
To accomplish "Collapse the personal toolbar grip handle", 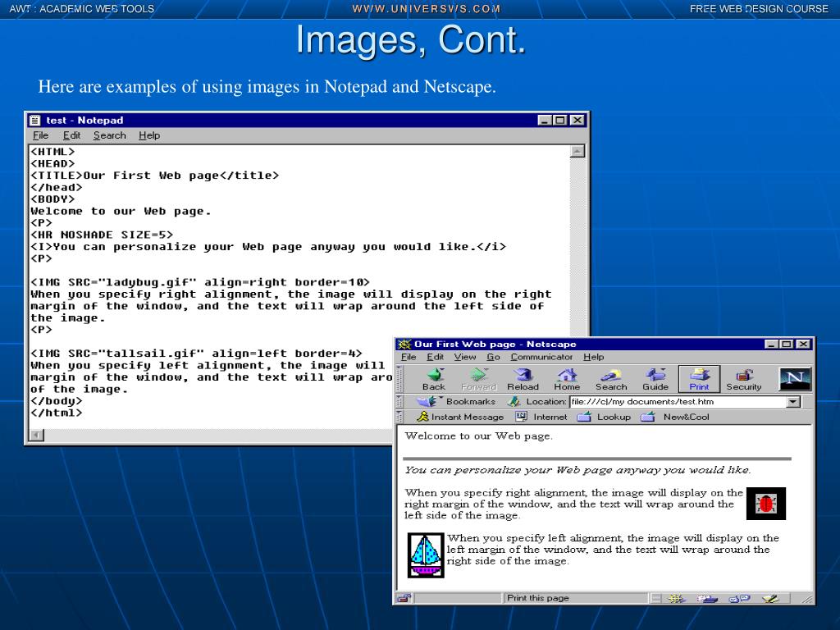I will point(399,417).
